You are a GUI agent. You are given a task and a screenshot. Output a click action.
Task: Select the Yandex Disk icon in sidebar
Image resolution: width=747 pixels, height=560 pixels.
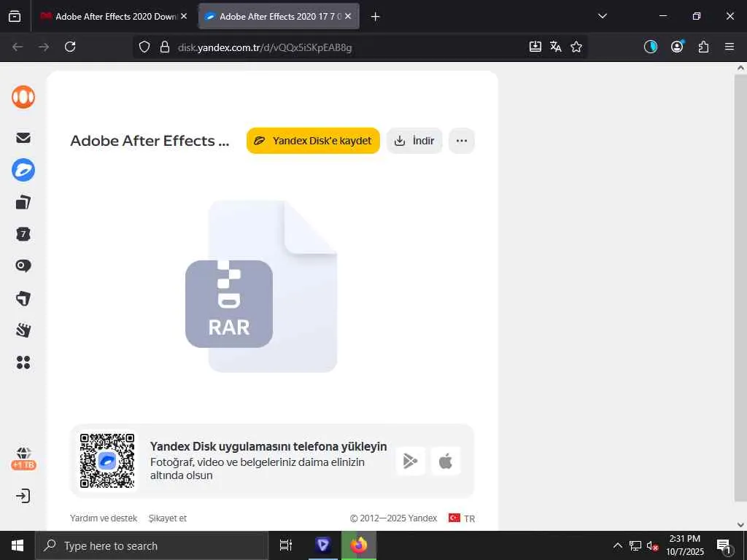point(23,170)
